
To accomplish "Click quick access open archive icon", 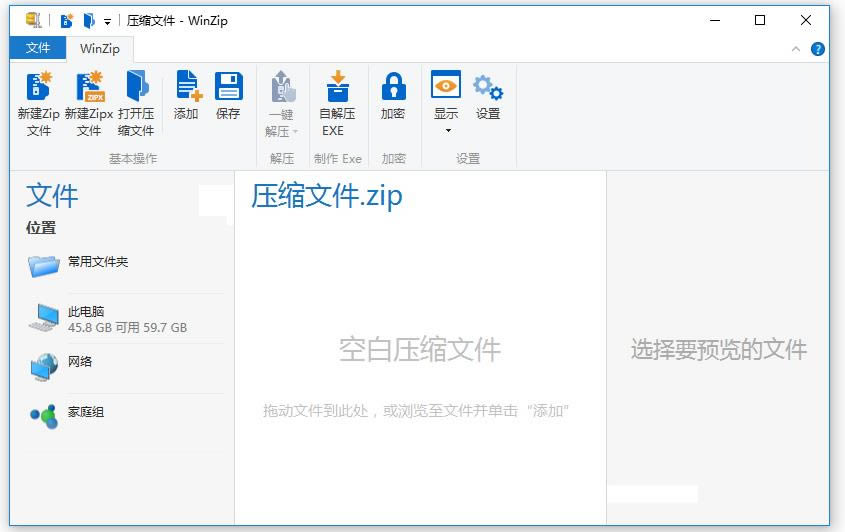I will point(89,20).
